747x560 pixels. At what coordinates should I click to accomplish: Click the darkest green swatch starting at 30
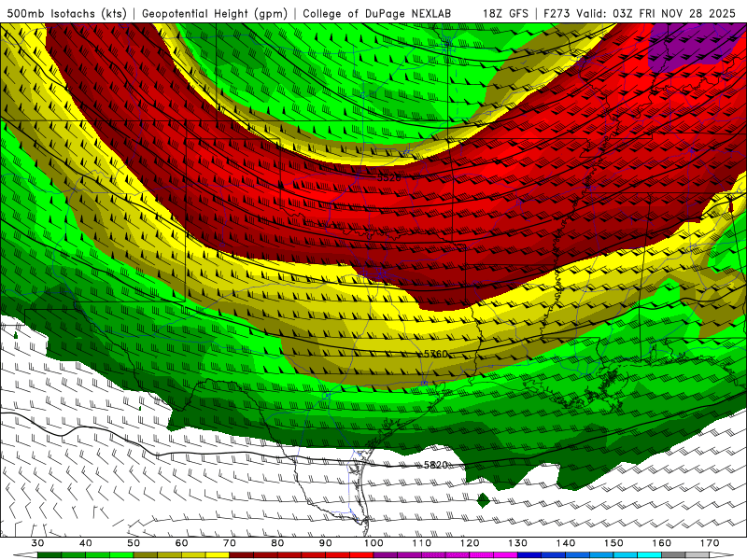point(49,555)
